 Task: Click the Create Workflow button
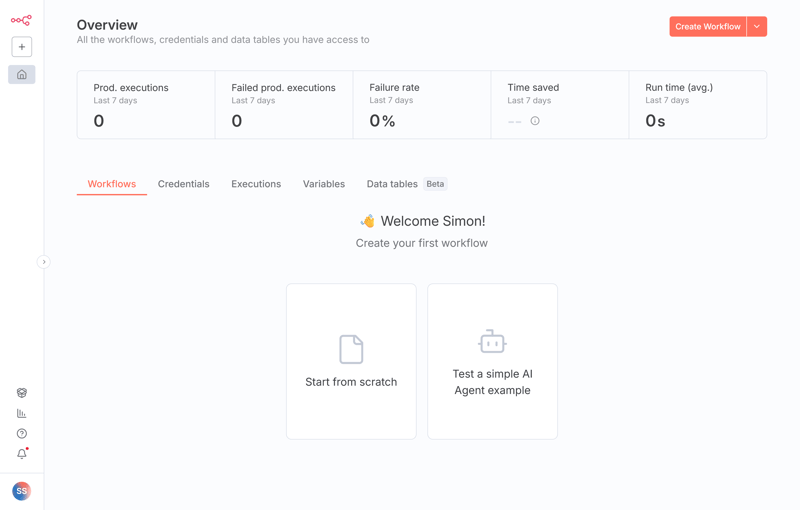click(707, 27)
